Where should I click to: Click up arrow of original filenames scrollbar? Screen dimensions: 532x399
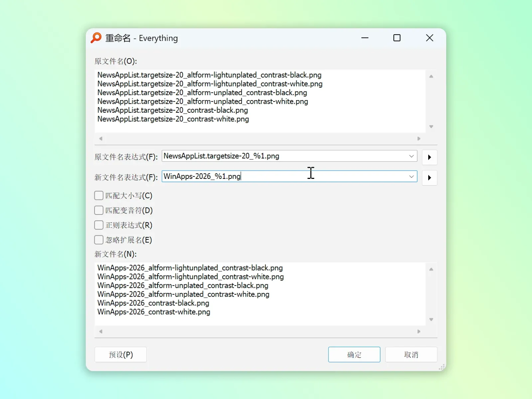pos(431,76)
